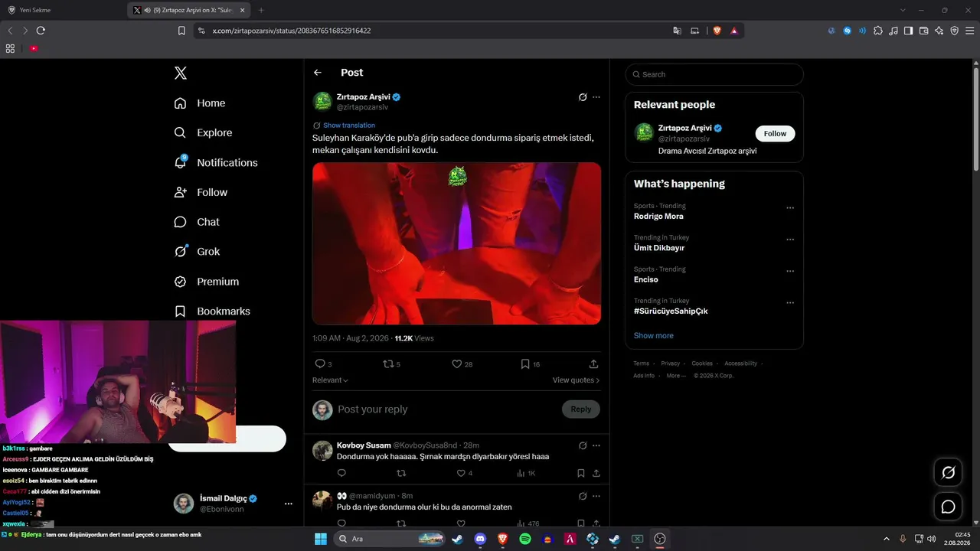Click the X search box
The image size is (980, 551).
(x=714, y=74)
